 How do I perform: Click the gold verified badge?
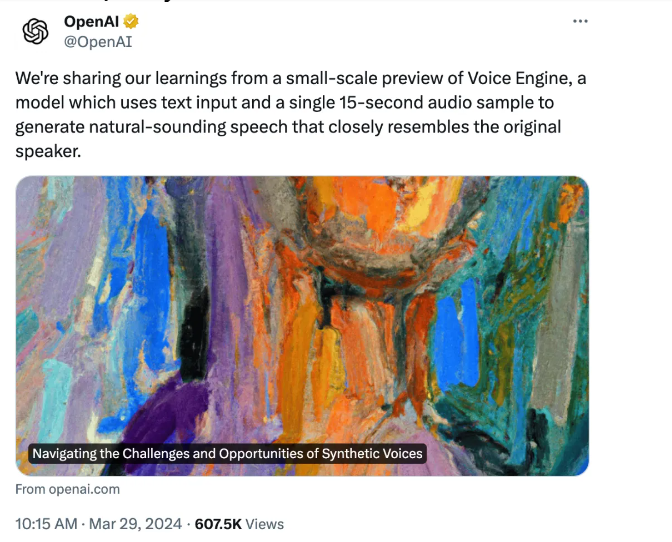[x=131, y=21]
